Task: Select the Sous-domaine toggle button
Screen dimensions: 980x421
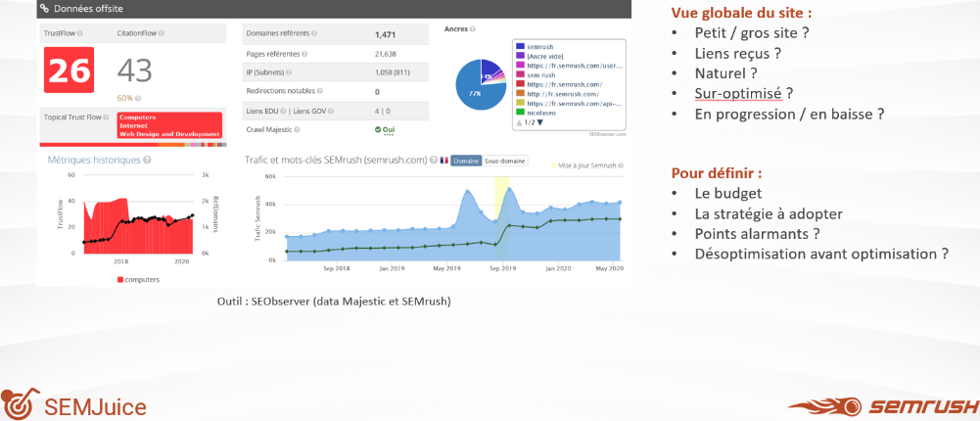Action: click(x=504, y=161)
